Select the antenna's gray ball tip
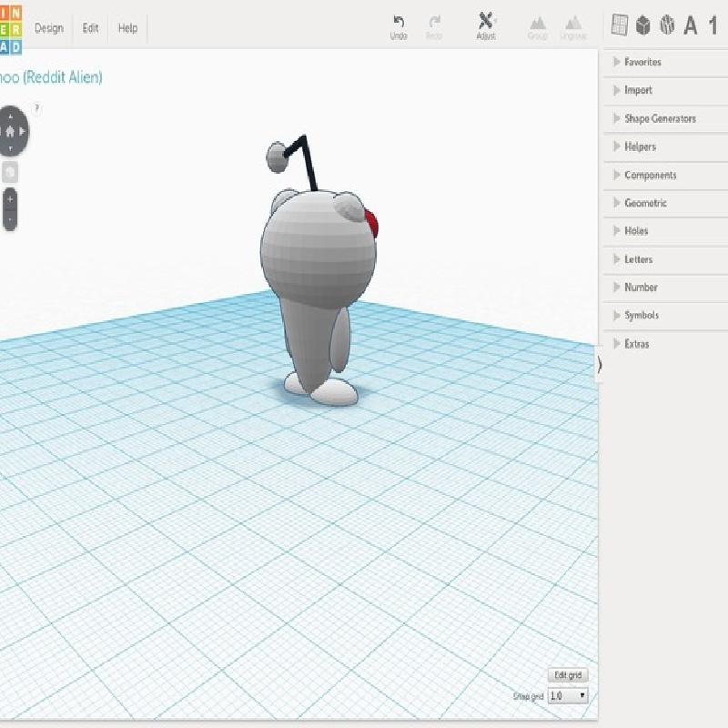Screen dimensions: 728x728 point(277,157)
